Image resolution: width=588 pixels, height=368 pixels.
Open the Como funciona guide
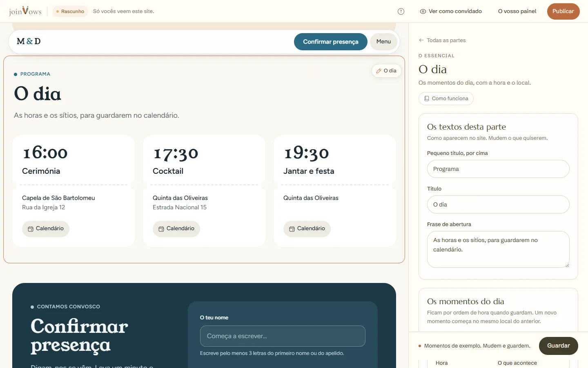(x=446, y=99)
